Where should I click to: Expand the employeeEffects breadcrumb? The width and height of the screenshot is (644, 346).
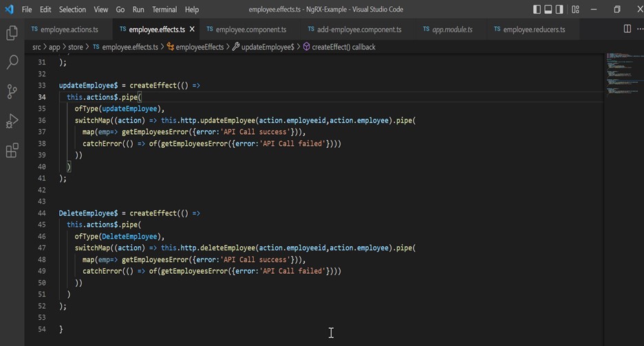tap(200, 47)
